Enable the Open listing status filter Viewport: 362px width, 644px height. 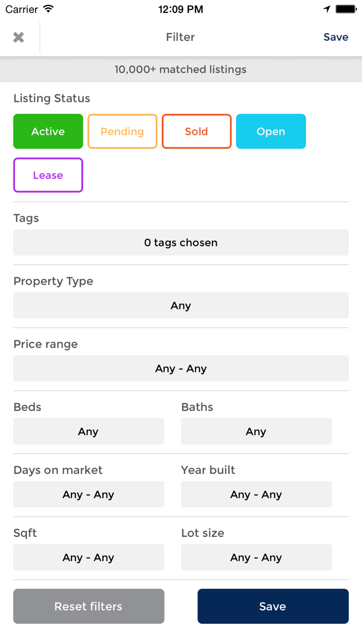(x=270, y=131)
